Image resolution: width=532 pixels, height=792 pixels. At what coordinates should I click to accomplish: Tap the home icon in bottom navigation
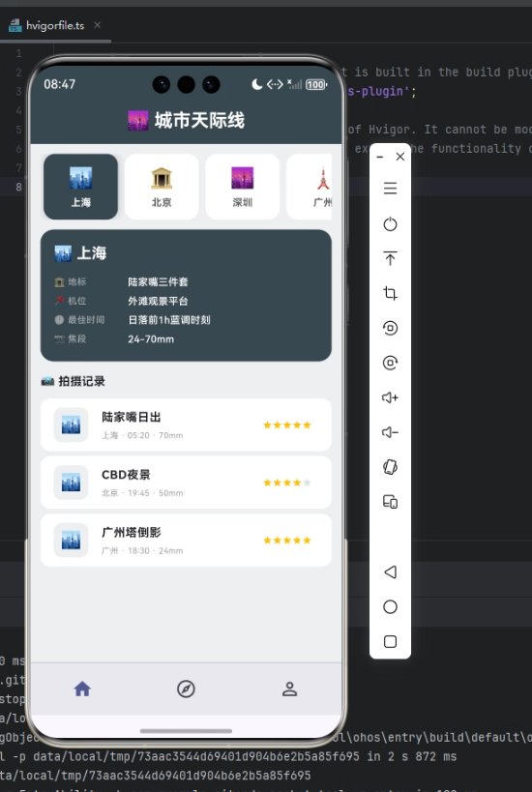click(82, 689)
